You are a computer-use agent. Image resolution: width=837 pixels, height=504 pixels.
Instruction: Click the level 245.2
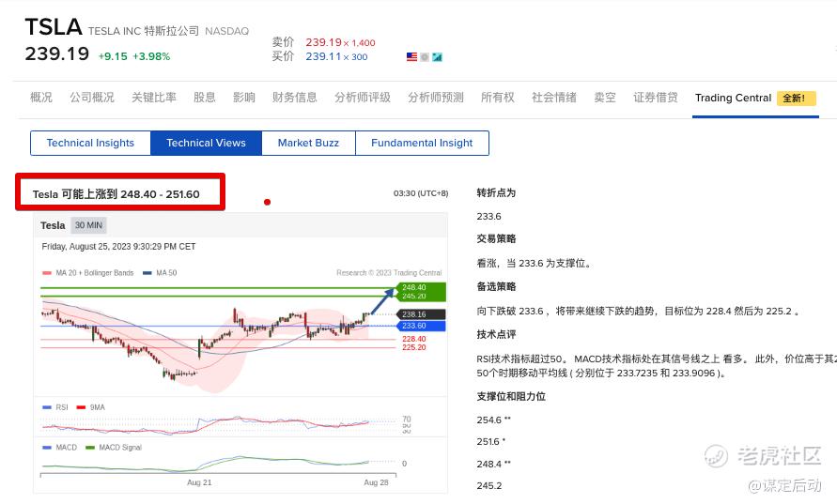pyautogui.click(x=489, y=486)
